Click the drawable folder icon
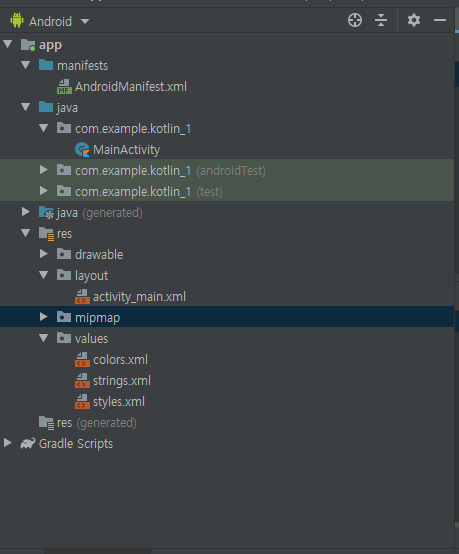 coord(64,254)
